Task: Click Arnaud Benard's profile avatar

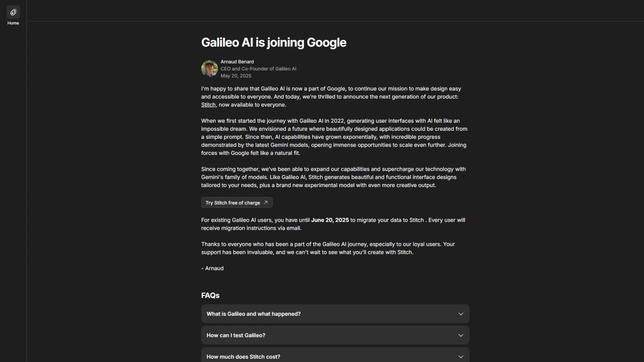Action: pos(209,69)
